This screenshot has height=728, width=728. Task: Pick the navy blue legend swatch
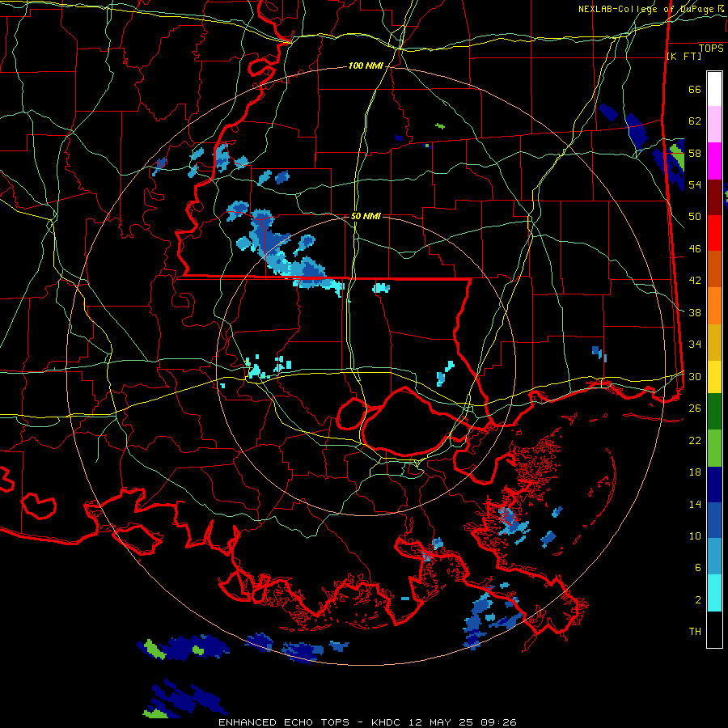pos(714,485)
